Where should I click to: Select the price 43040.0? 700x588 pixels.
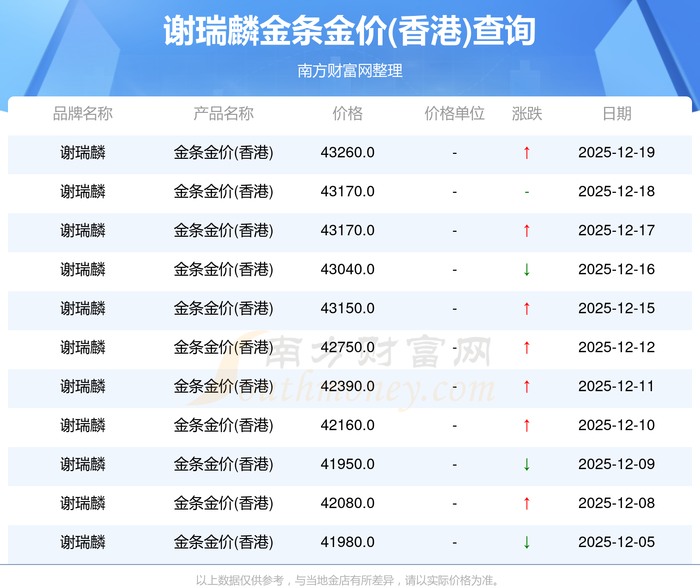(x=347, y=269)
